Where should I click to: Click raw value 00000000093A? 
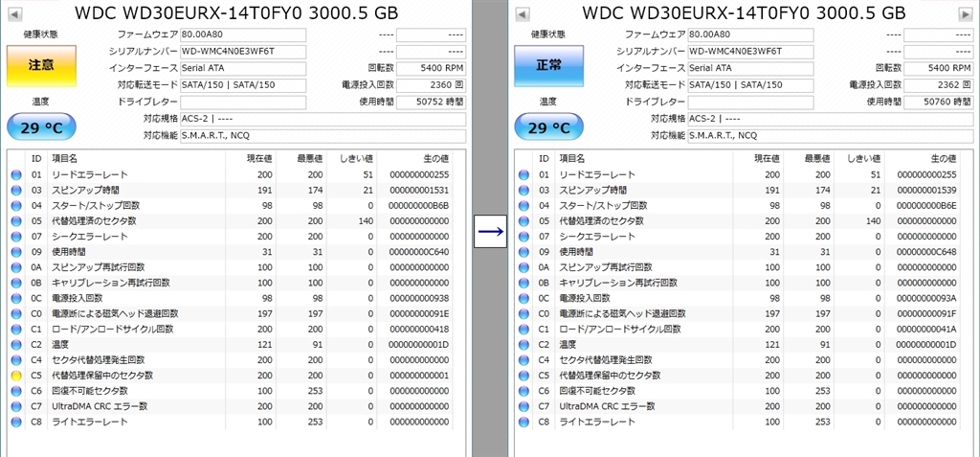tap(926, 299)
